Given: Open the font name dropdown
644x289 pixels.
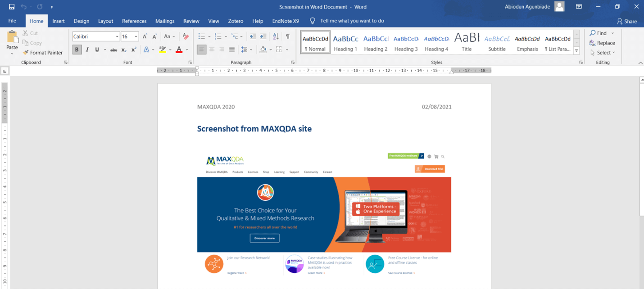Looking at the screenshot, I should point(117,36).
